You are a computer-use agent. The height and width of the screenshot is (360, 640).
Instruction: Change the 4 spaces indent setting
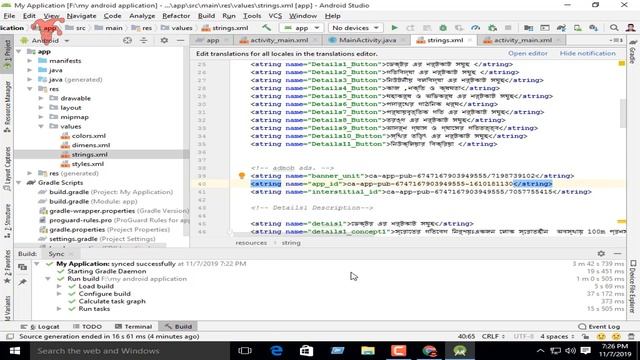(557, 336)
